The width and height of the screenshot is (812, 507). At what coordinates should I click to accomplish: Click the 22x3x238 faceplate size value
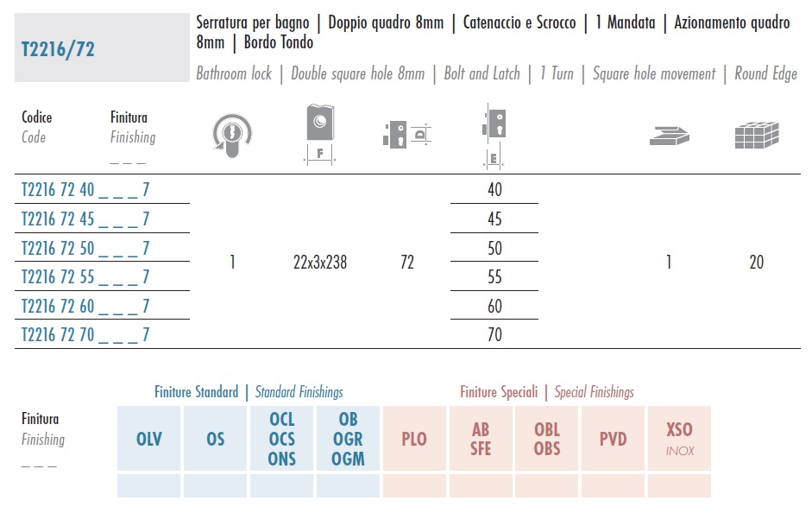pyautogui.click(x=320, y=263)
